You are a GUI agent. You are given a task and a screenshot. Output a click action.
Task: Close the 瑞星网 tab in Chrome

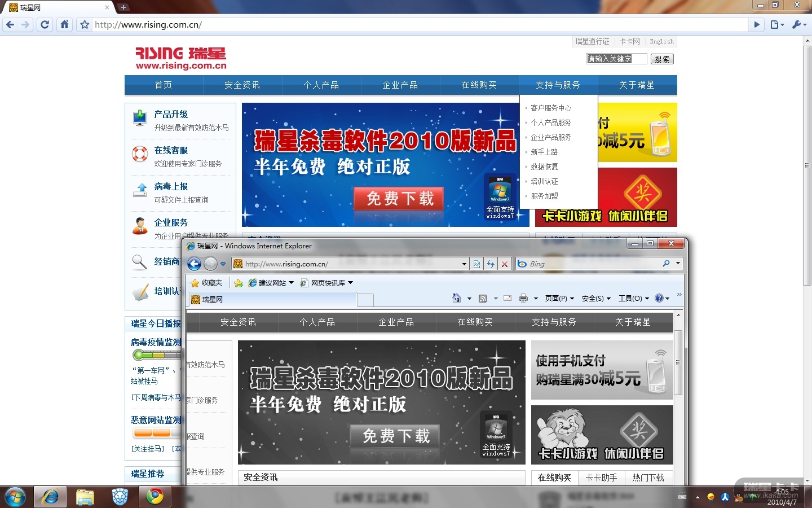click(107, 7)
